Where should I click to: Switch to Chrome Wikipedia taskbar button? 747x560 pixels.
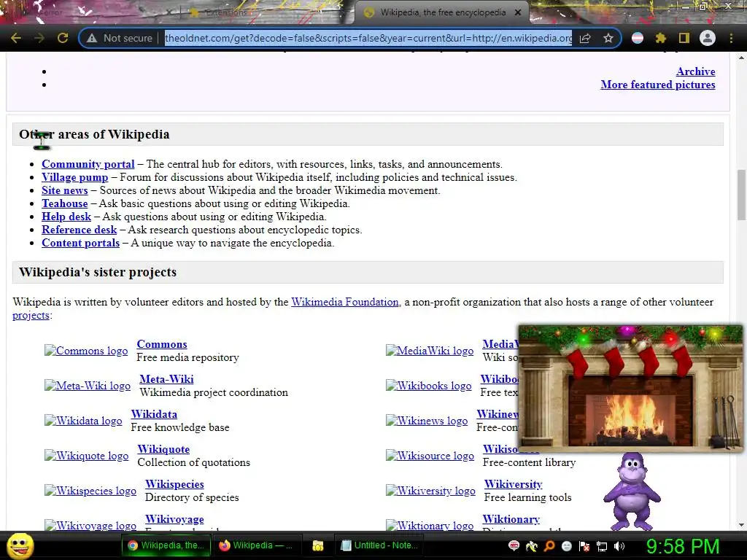[x=167, y=545]
